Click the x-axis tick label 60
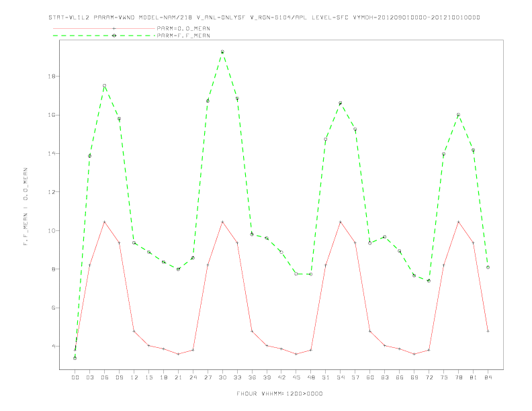 (370, 377)
